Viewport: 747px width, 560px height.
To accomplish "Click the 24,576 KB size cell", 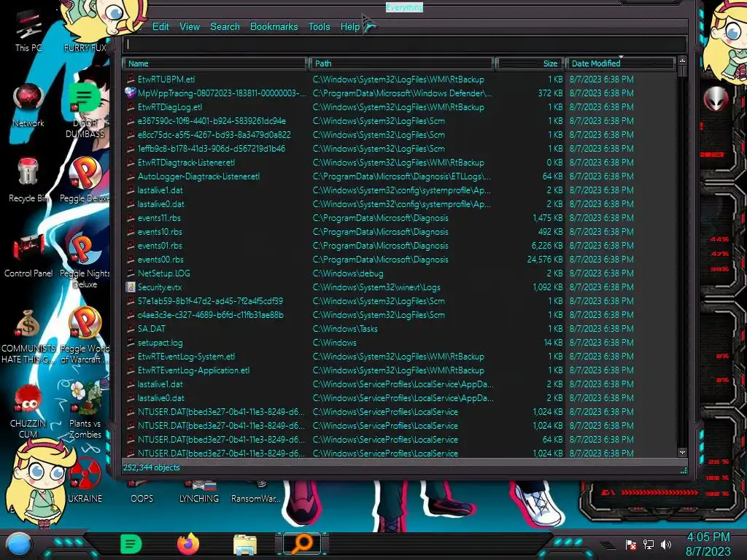I will [544, 260].
